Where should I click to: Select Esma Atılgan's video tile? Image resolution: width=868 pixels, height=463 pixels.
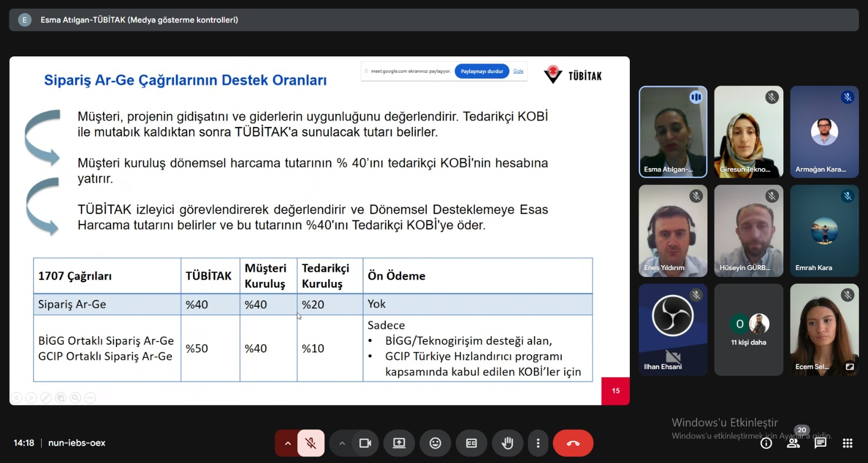point(673,132)
